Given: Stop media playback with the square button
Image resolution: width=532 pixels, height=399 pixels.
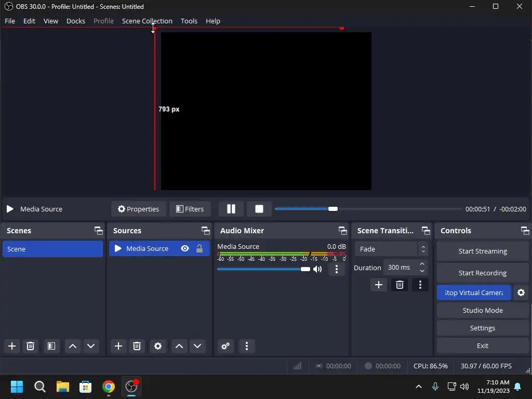Looking at the screenshot, I should (x=259, y=209).
